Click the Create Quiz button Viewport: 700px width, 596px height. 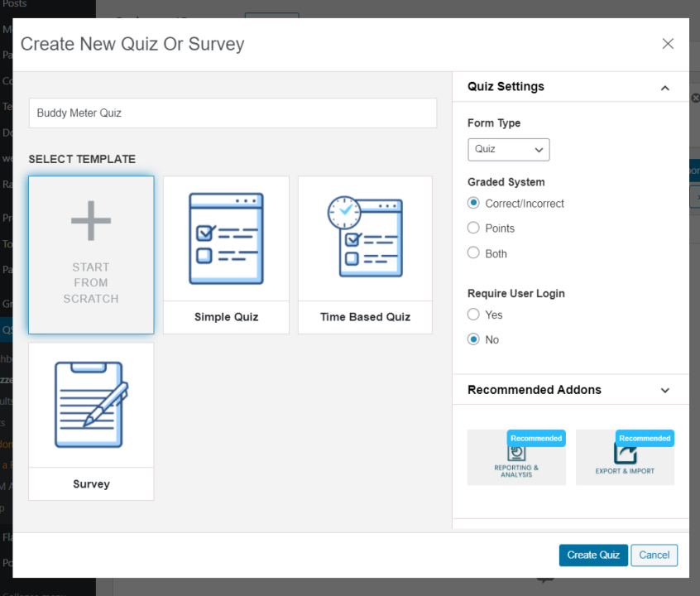coord(593,555)
